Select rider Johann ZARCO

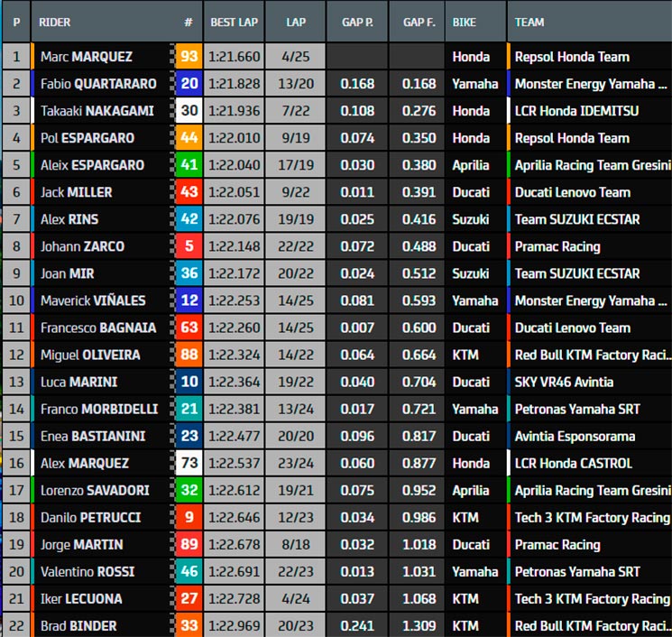pyautogui.click(x=82, y=246)
